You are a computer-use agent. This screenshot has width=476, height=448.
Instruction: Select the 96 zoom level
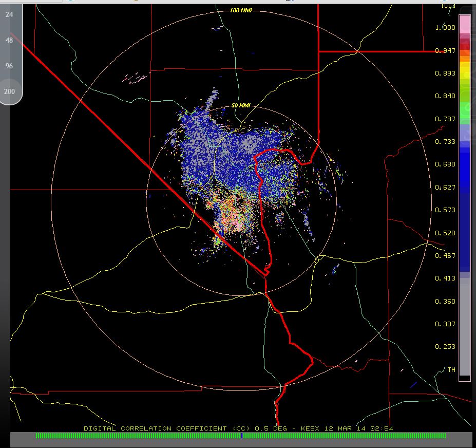coord(9,66)
